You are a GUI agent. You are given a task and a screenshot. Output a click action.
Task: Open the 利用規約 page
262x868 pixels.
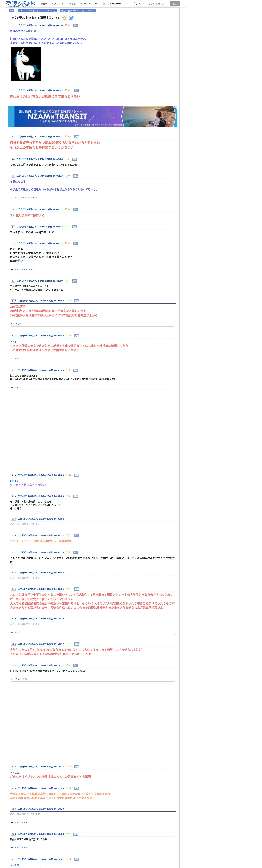(43, 4)
